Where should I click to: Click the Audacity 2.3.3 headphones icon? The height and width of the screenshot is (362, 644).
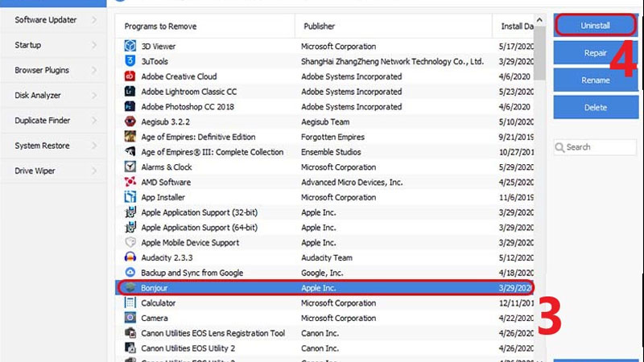point(130,257)
